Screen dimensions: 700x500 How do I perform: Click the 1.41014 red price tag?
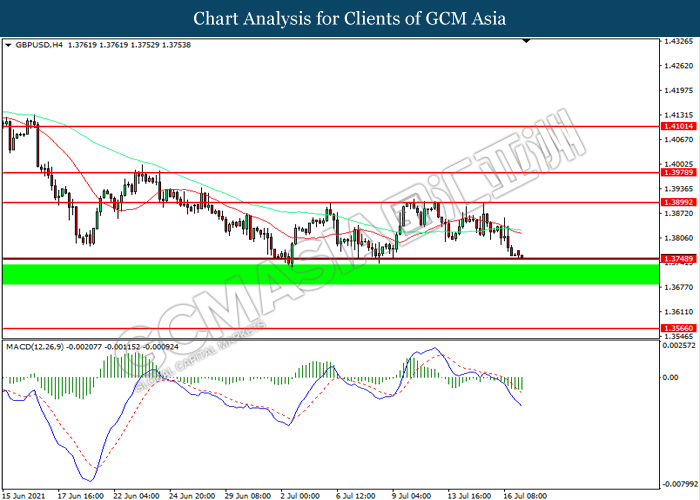coord(679,127)
